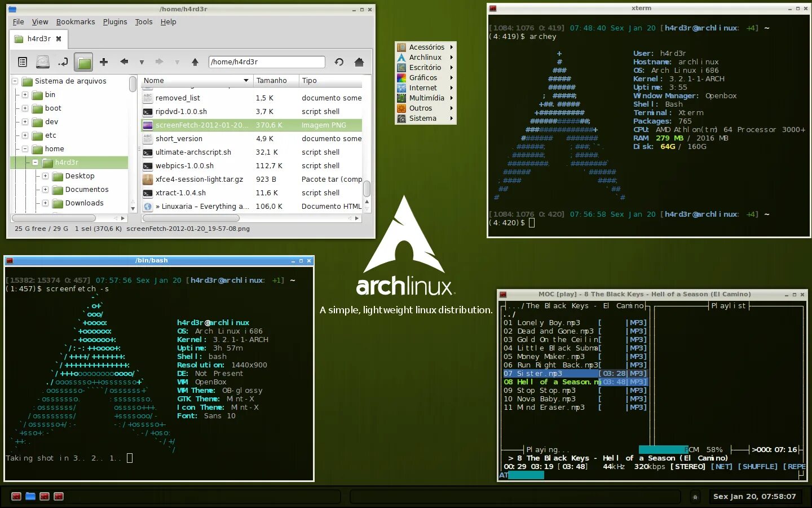
Task: Refresh the folder with the reload icon
Action: click(x=339, y=62)
